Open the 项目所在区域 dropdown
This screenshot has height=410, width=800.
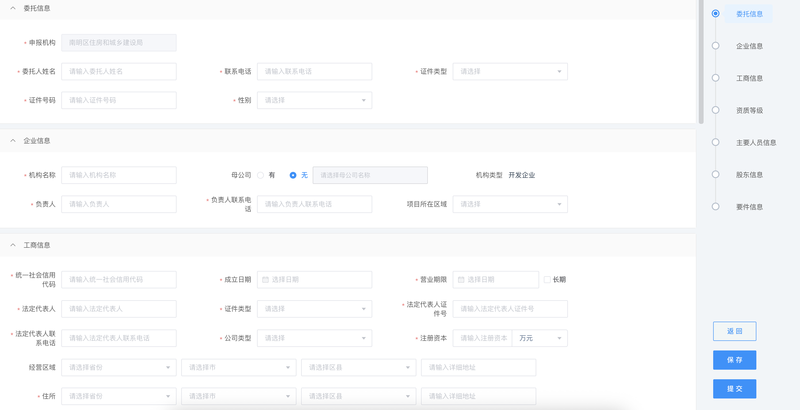pyautogui.click(x=510, y=204)
